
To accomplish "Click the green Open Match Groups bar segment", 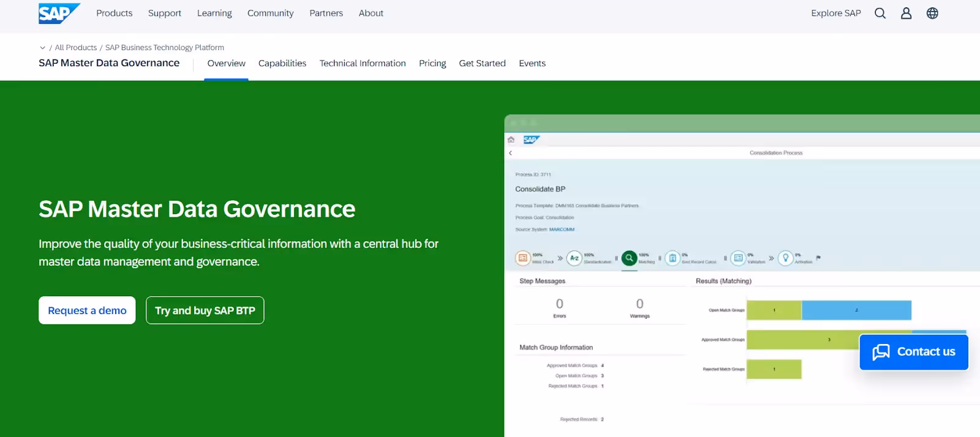I will coord(774,310).
